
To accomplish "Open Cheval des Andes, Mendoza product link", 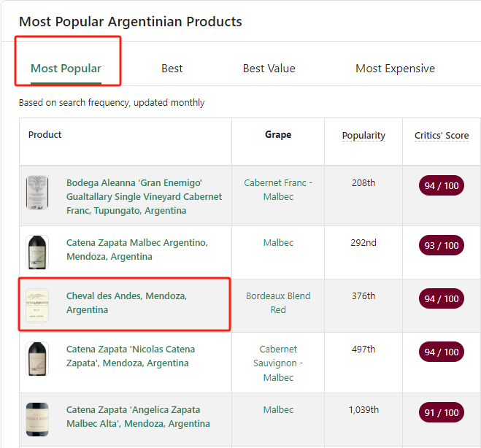I will point(126,303).
